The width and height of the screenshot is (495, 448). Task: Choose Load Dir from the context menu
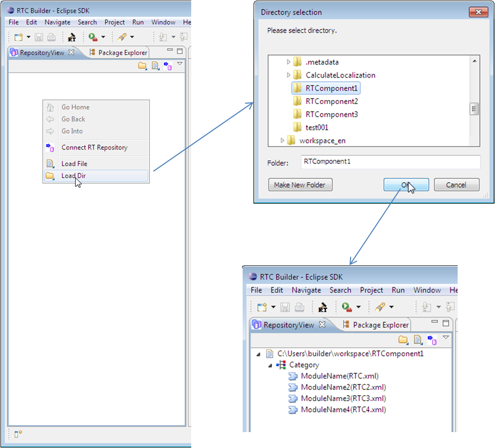tap(74, 176)
